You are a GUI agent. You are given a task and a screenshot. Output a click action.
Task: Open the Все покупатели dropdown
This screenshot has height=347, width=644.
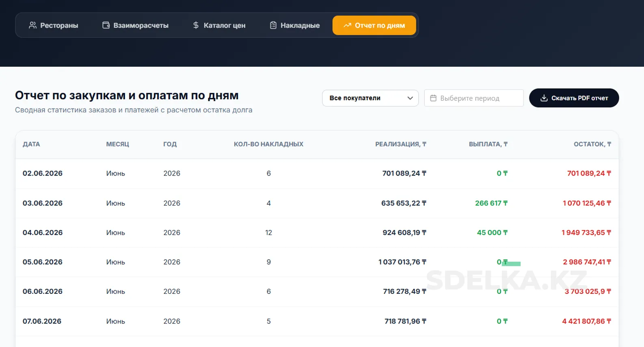tap(370, 98)
